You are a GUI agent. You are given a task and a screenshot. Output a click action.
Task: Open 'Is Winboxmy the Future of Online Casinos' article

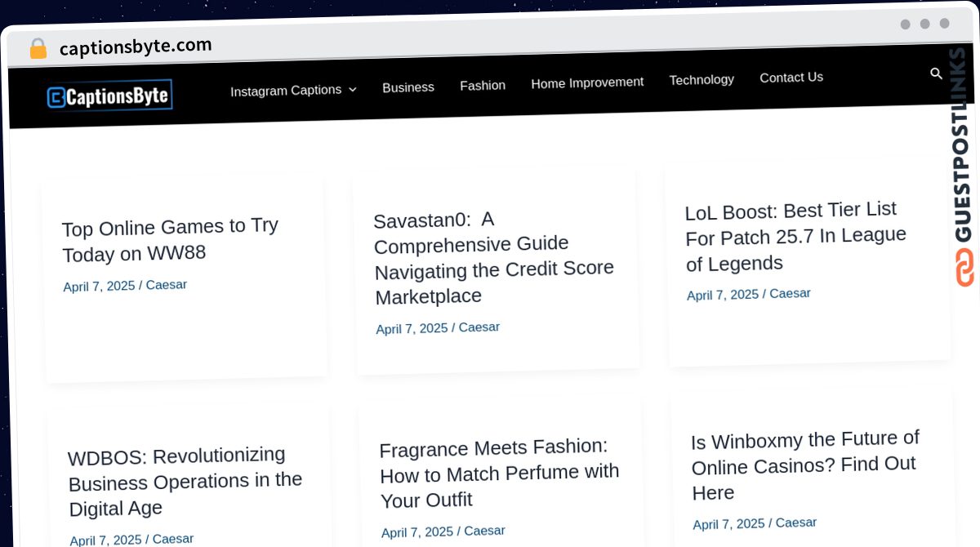coord(804,465)
